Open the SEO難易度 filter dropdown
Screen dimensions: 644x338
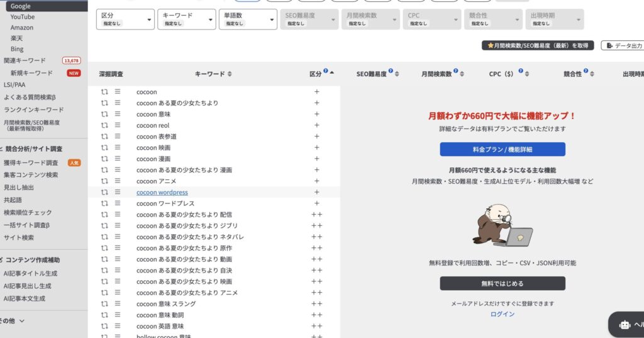(309, 20)
